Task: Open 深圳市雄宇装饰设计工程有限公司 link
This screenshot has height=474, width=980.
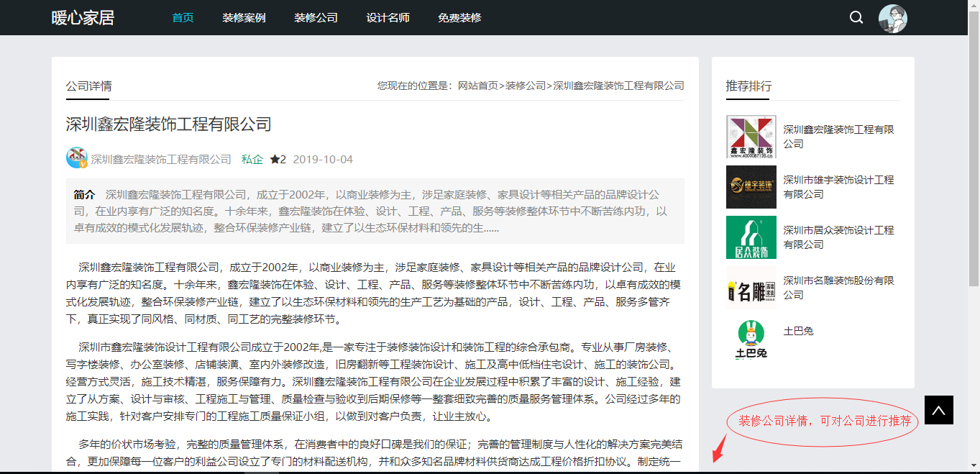Action: (839, 187)
